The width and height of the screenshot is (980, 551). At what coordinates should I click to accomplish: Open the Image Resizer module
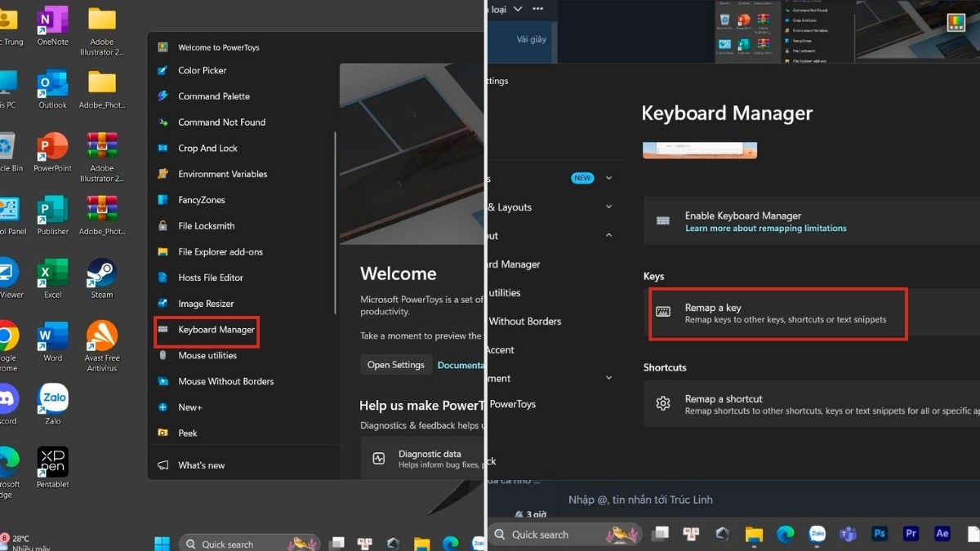pos(206,304)
